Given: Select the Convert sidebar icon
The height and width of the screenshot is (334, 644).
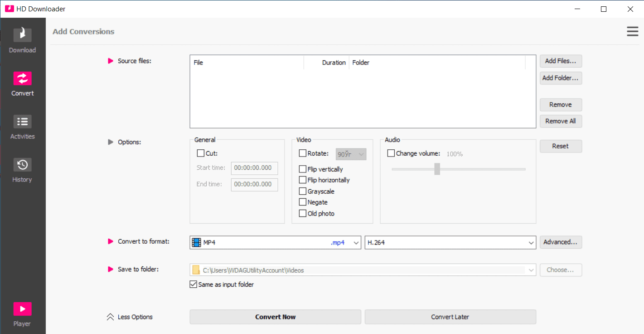Looking at the screenshot, I should click(x=22, y=79).
